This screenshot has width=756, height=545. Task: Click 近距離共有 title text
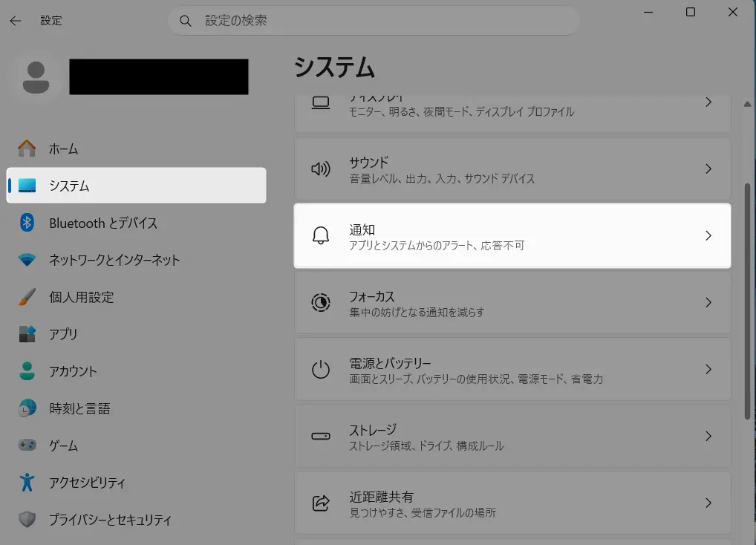click(382, 497)
